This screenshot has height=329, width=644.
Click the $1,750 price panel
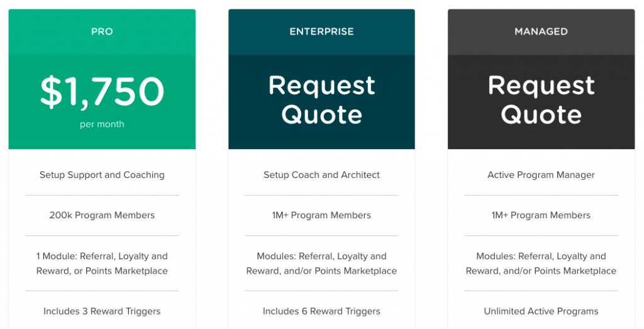pyautogui.click(x=102, y=102)
